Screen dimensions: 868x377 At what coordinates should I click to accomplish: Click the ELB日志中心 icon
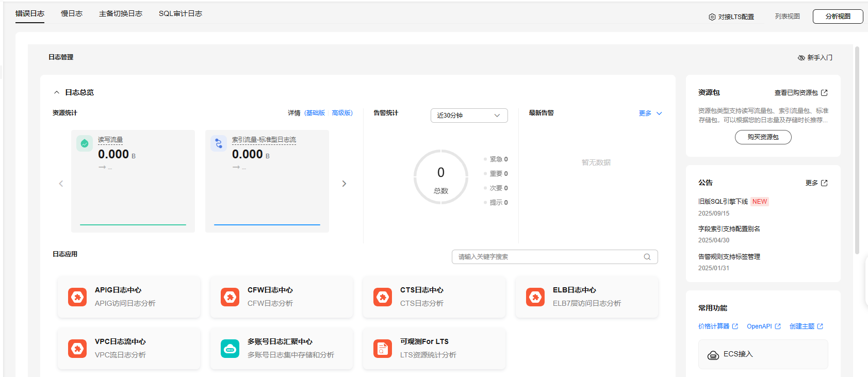(x=535, y=297)
